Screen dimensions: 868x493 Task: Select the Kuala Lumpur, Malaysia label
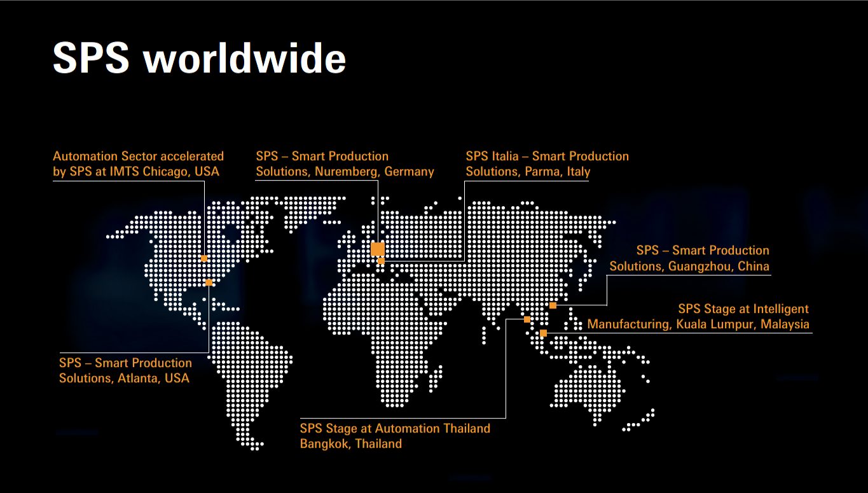[x=698, y=317]
